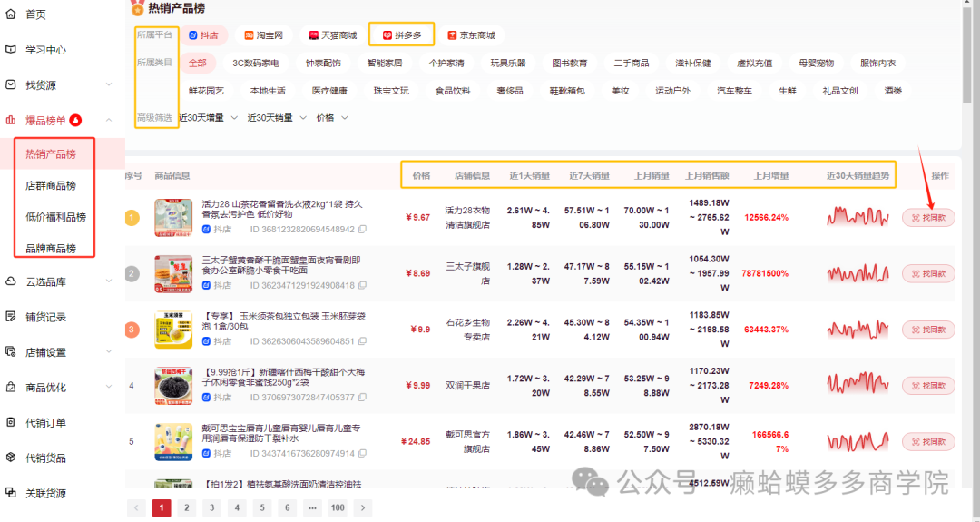Select the 天猫商城 platform filter
980x522 pixels.
click(x=333, y=35)
